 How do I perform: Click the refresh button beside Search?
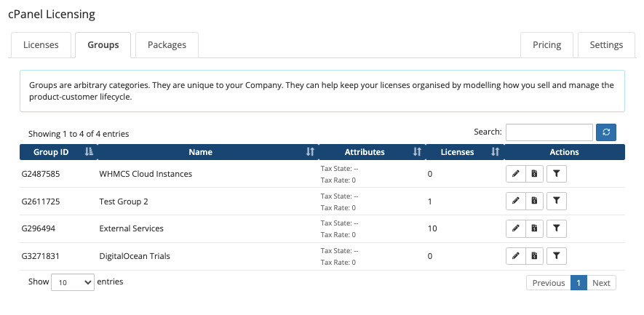(x=606, y=132)
